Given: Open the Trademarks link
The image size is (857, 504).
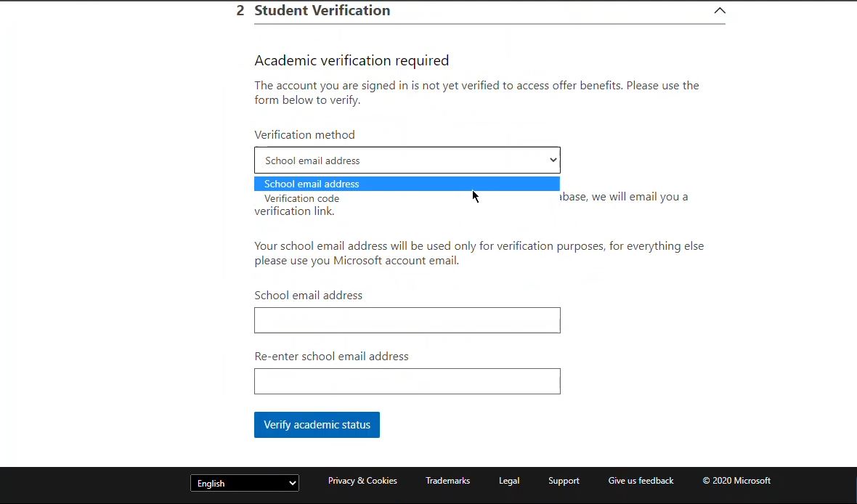Looking at the screenshot, I should tap(447, 480).
